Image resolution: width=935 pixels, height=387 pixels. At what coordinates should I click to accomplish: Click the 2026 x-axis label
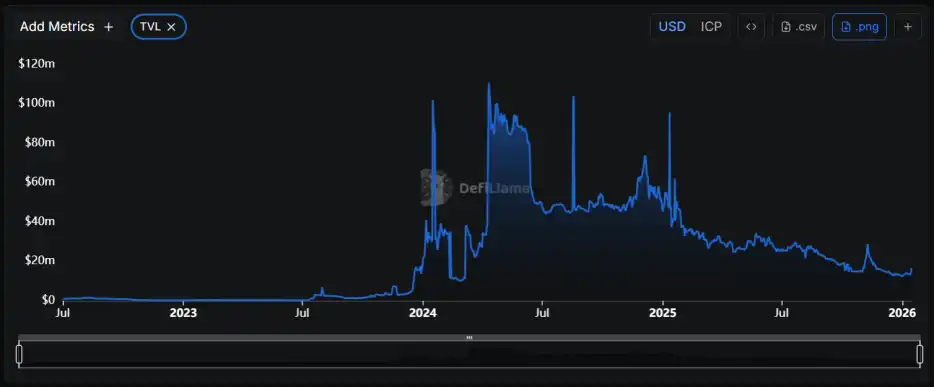coord(902,312)
